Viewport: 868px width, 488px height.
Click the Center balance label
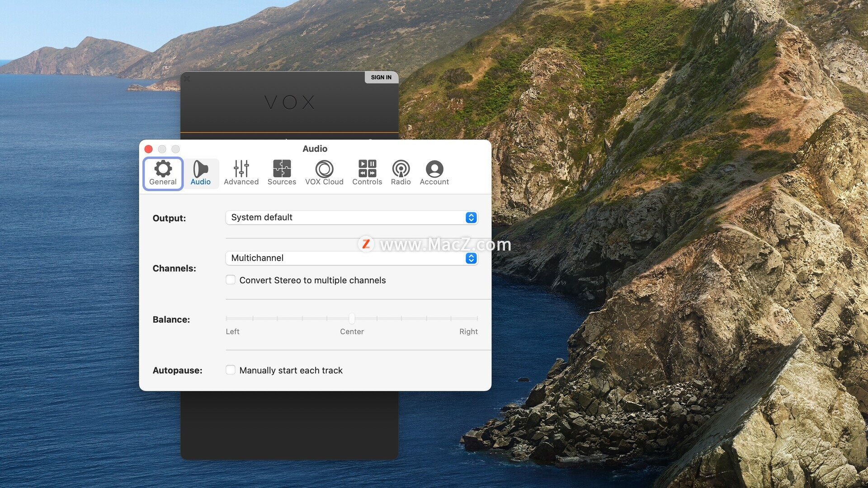click(x=352, y=332)
